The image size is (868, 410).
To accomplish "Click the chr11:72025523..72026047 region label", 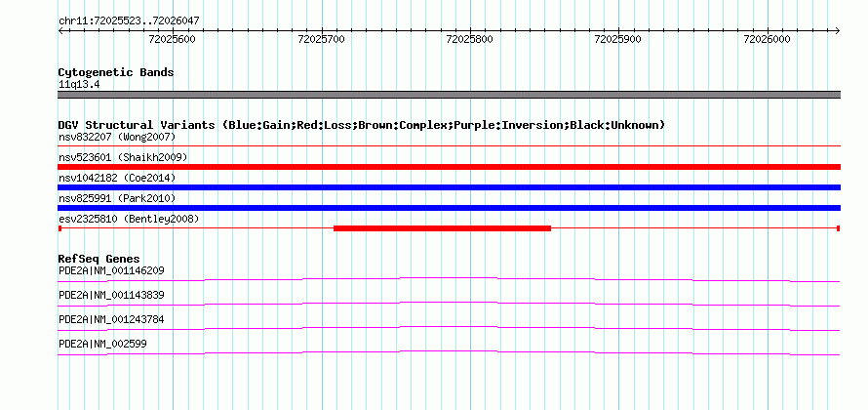I will (x=129, y=21).
